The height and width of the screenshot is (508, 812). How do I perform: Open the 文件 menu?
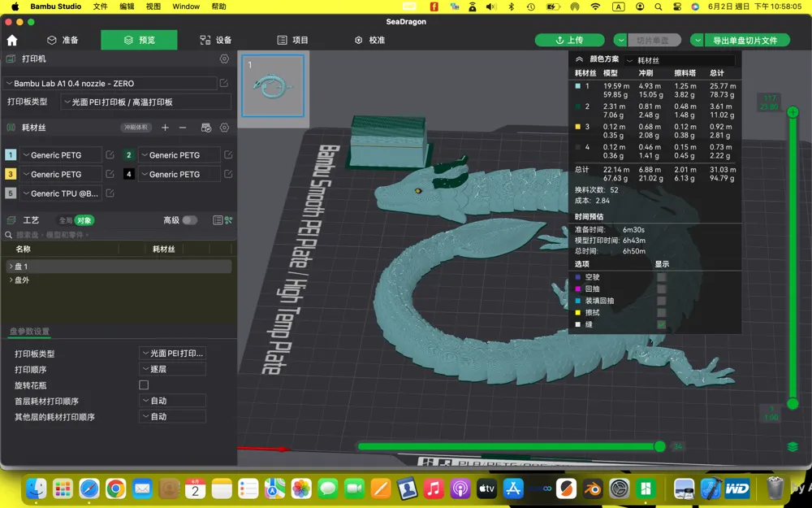[101, 7]
